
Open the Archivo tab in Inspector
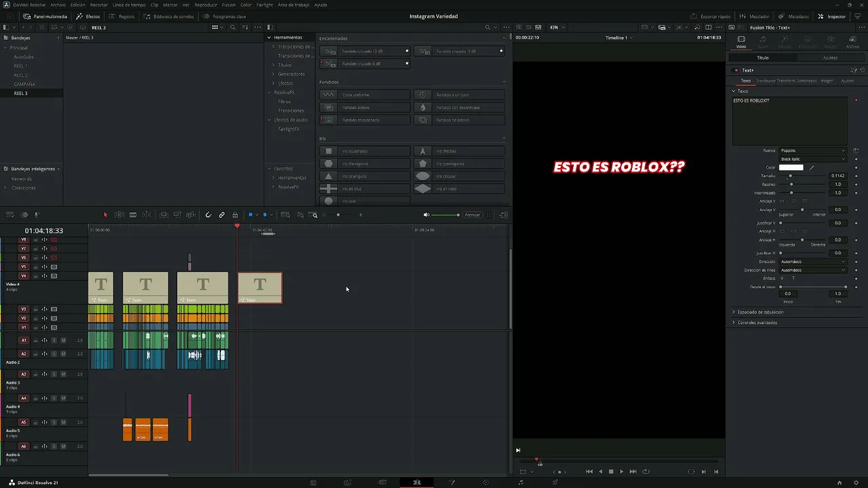pyautogui.click(x=852, y=42)
